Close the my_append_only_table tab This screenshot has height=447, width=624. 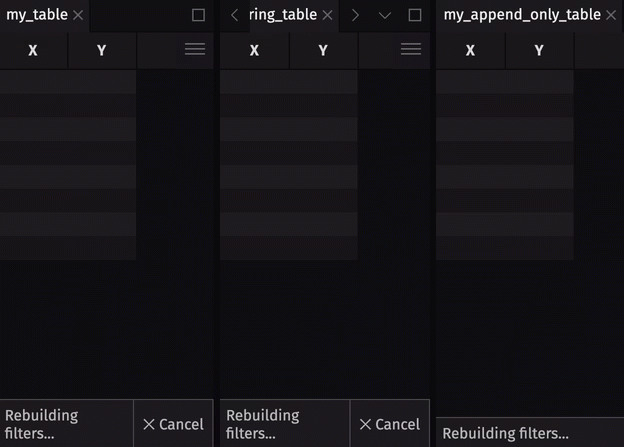(611, 15)
